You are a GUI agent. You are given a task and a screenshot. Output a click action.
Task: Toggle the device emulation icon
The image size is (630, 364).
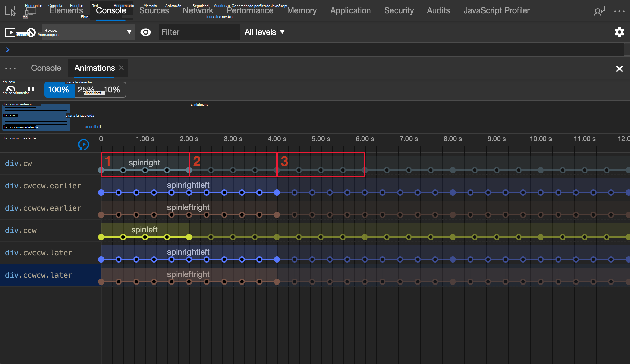pyautogui.click(x=30, y=11)
